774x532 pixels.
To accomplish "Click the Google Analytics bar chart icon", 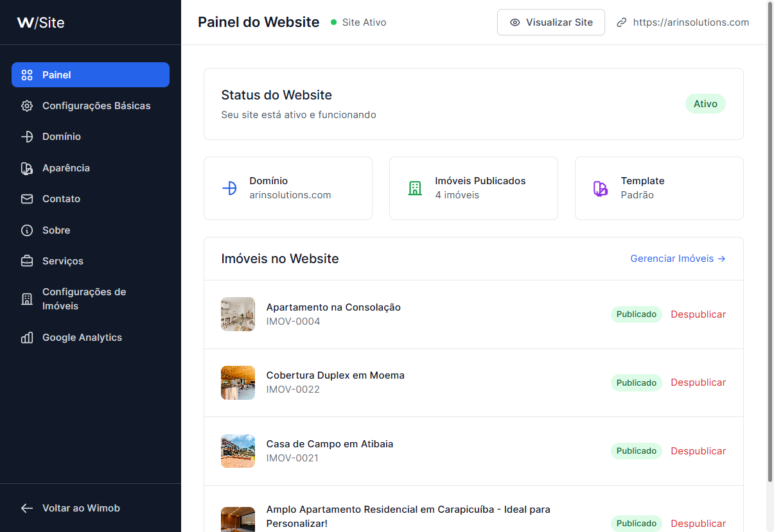I will tap(27, 338).
